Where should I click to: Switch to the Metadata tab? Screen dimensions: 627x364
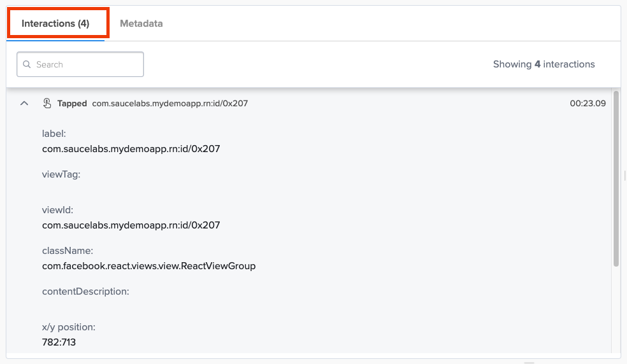(x=141, y=24)
